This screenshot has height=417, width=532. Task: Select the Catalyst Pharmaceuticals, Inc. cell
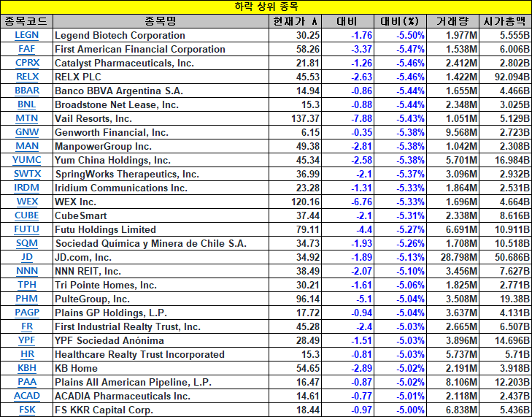click(161, 63)
